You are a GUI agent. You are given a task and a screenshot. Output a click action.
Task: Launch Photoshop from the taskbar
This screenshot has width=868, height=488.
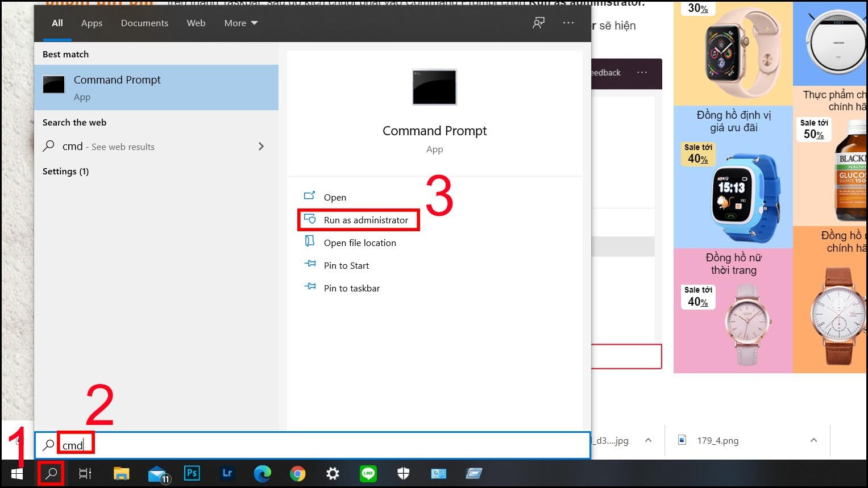[192, 473]
